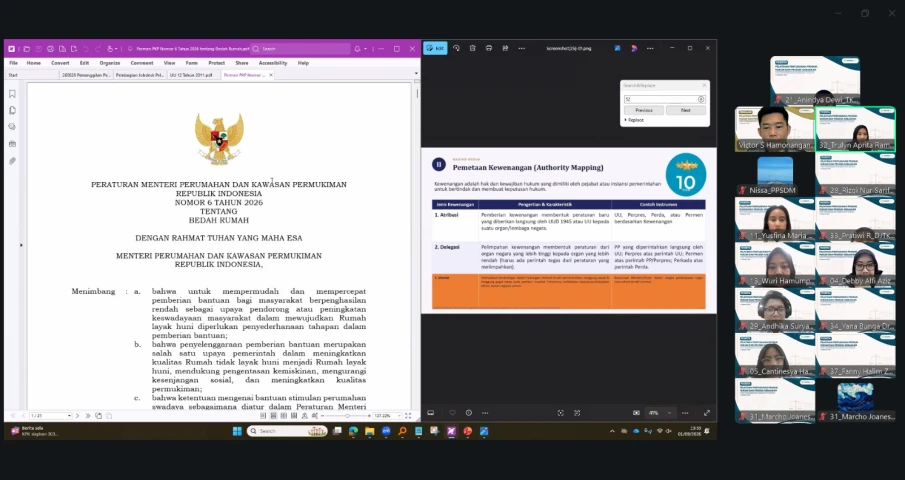Open the Attachments paperclip panel icon
Image resolution: width=905 pixels, height=480 pixels.
click(12, 161)
